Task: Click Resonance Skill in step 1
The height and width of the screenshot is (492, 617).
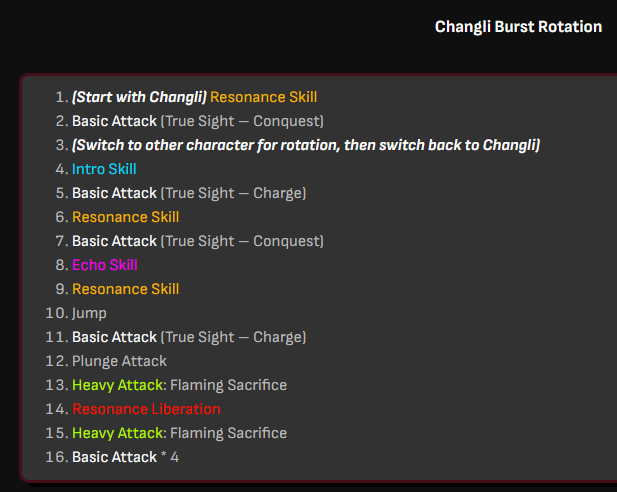Action: 264,97
